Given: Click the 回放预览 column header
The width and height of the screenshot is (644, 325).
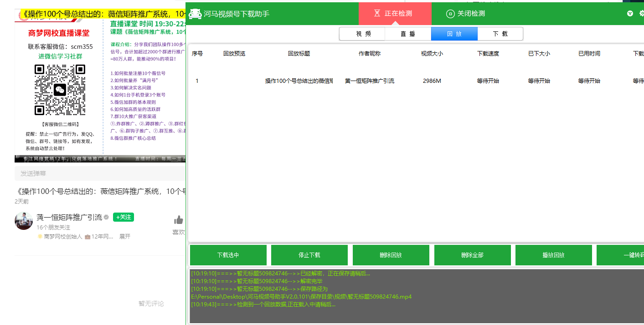Looking at the screenshot, I should 234,54.
